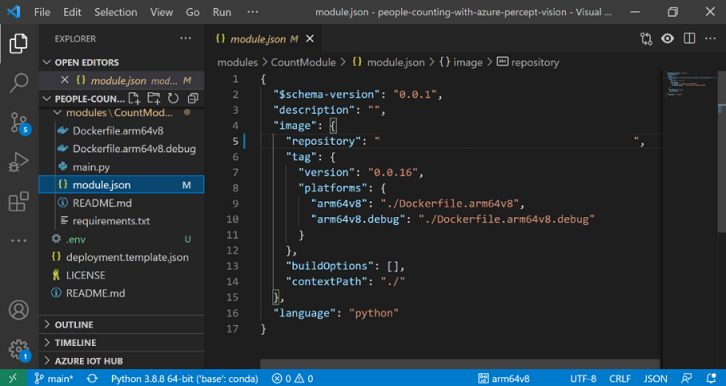Open deployment.template.json file

pyautogui.click(x=127, y=257)
